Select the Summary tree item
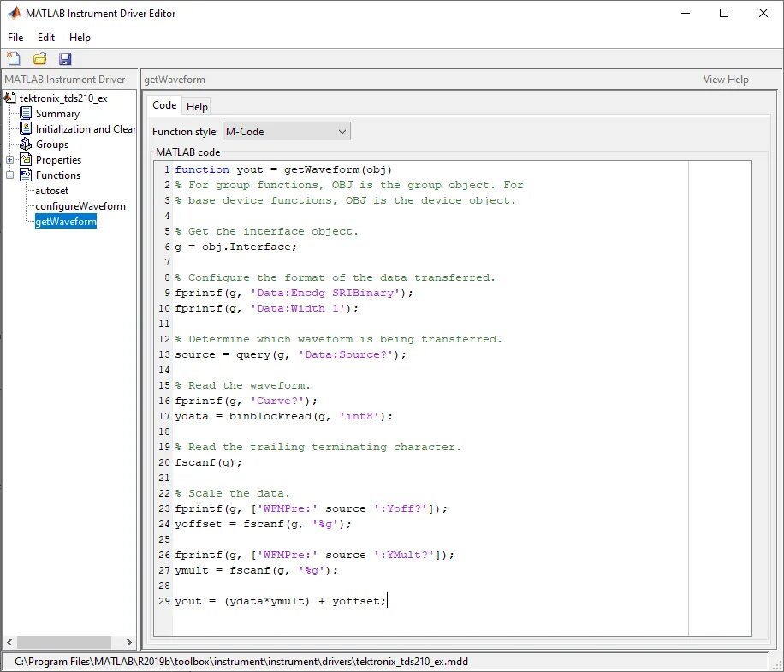The width and height of the screenshot is (784, 672). tap(57, 114)
